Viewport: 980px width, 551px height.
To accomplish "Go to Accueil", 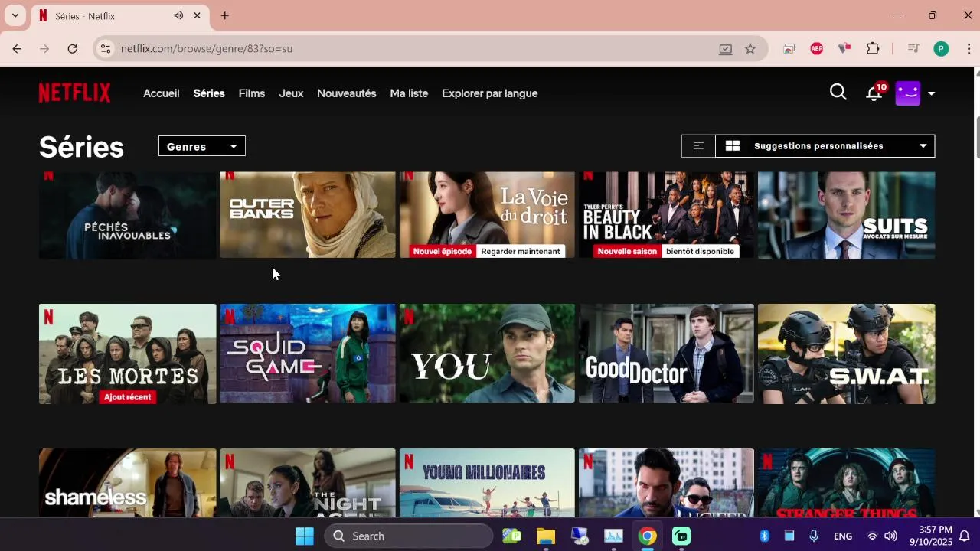I will tap(162, 93).
